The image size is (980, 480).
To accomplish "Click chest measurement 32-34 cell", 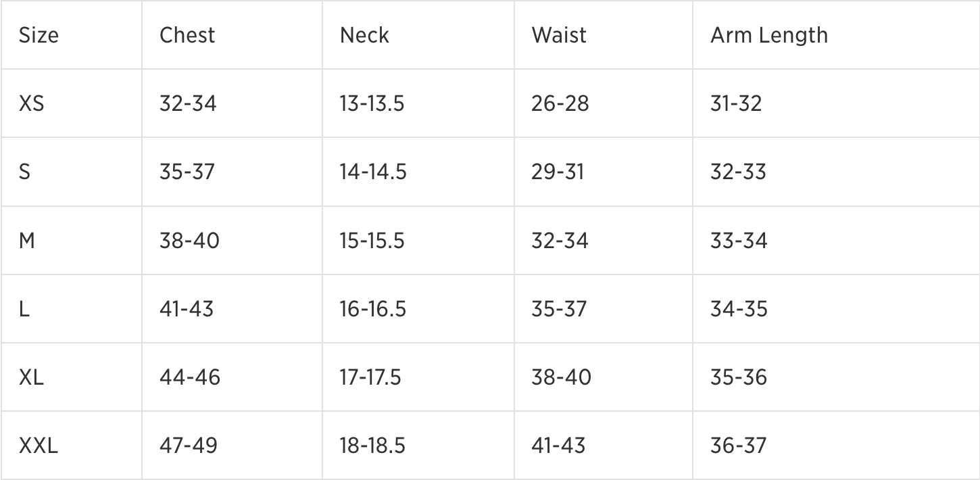I will pyautogui.click(x=188, y=103).
